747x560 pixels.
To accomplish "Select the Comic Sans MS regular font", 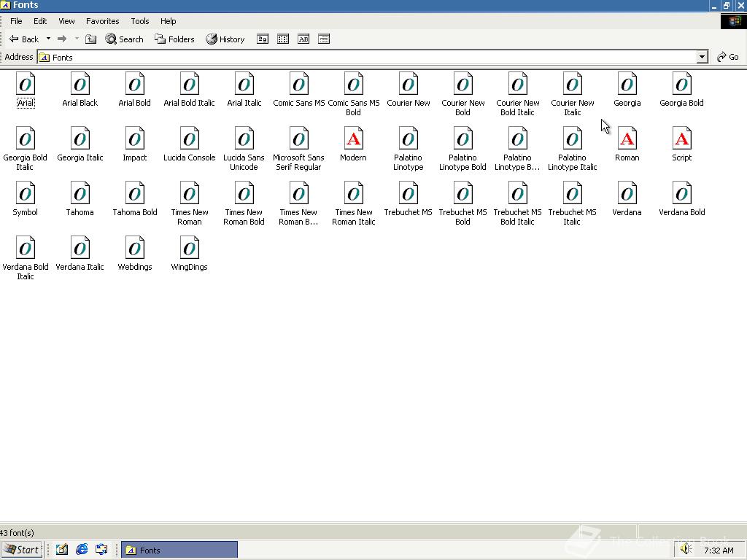I will (x=298, y=84).
